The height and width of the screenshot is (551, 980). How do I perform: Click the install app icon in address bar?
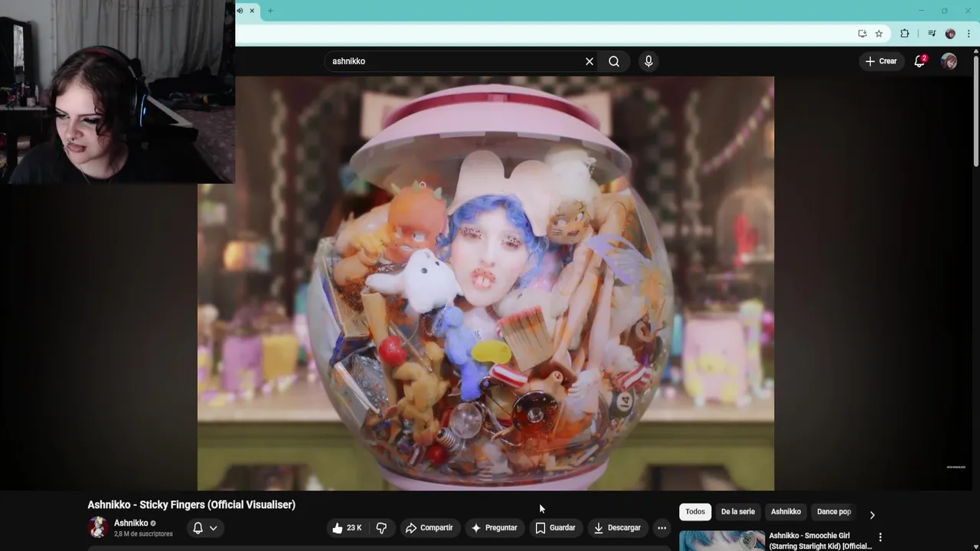[862, 34]
